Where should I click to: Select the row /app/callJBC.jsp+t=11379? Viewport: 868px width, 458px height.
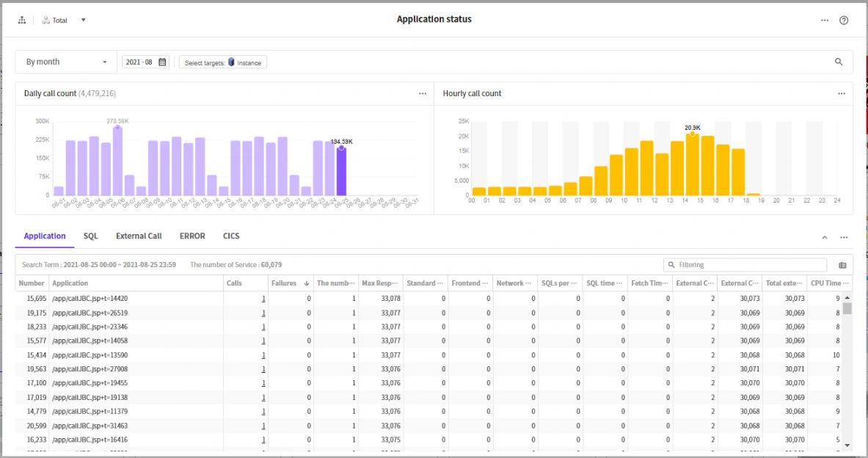[x=429, y=412]
